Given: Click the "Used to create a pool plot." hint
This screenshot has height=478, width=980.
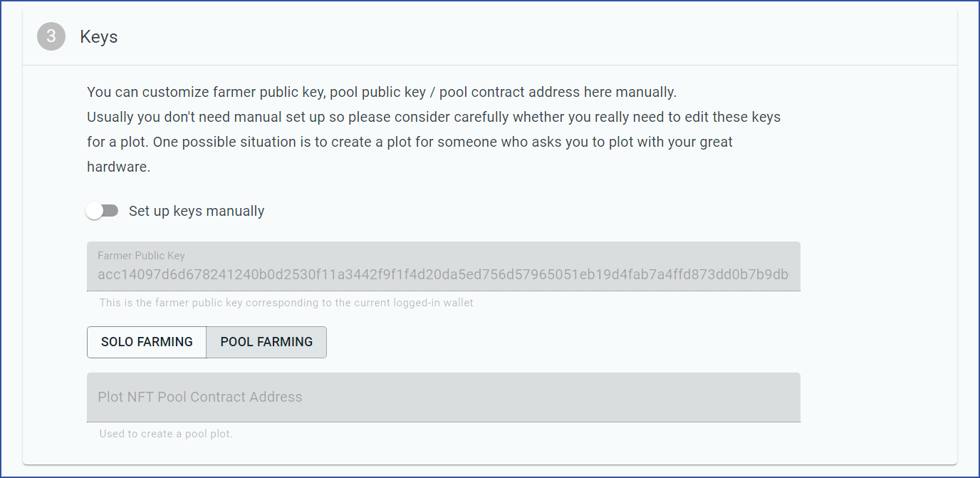Looking at the screenshot, I should (x=166, y=434).
